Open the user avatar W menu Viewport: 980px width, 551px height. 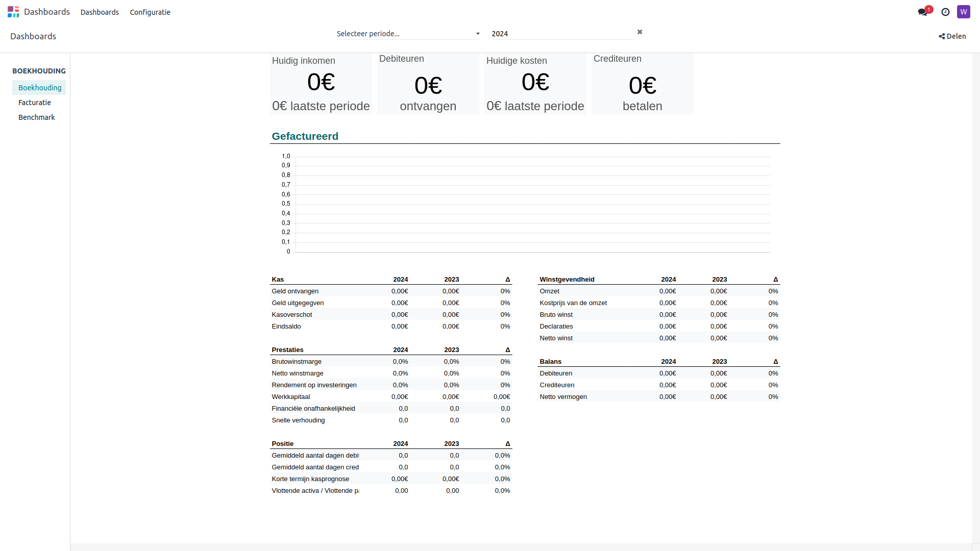coord(963,12)
